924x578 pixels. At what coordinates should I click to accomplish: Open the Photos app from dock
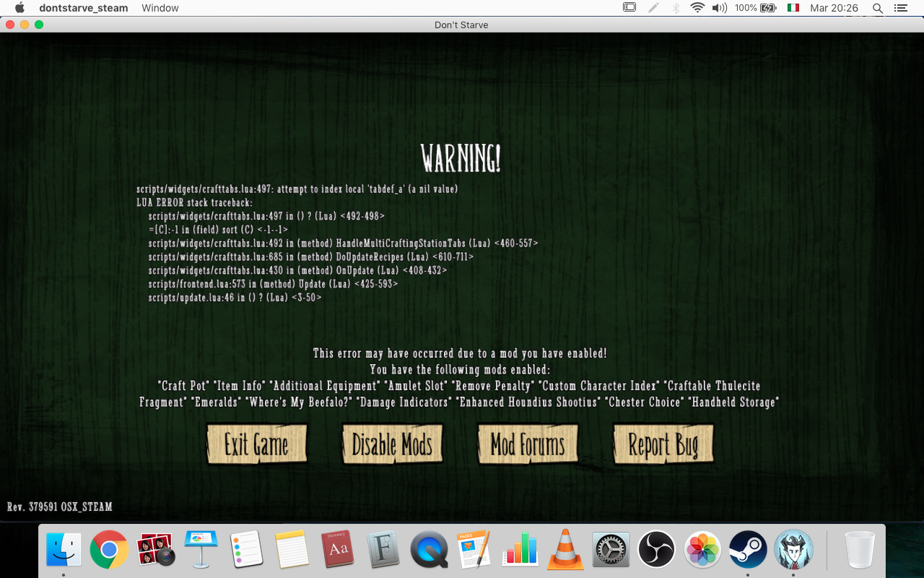point(702,549)
